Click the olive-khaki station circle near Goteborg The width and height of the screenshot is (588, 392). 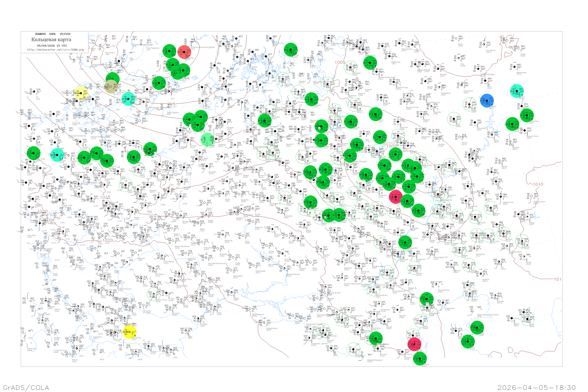(111, 86)
